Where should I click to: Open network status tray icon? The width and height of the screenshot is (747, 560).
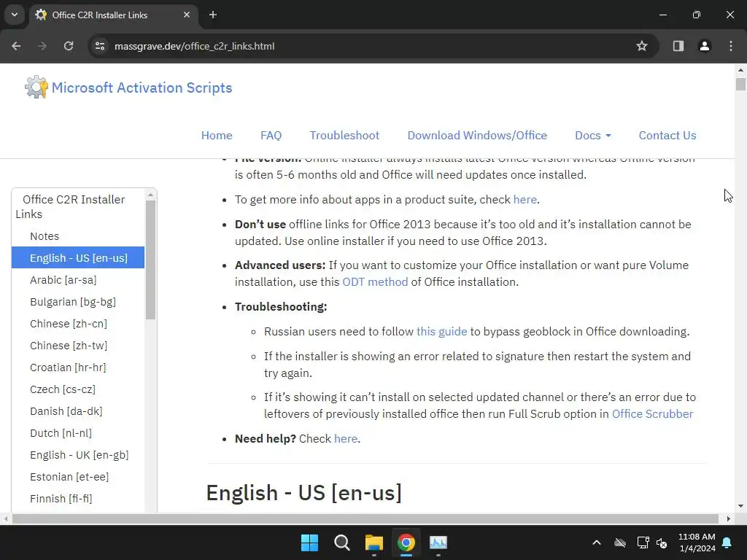click(643, 542)
